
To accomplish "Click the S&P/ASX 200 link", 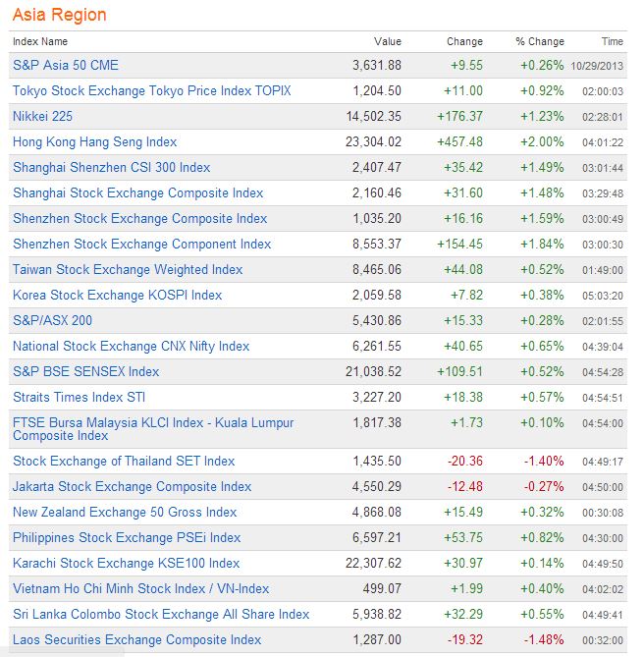I will tap(52, 320).
